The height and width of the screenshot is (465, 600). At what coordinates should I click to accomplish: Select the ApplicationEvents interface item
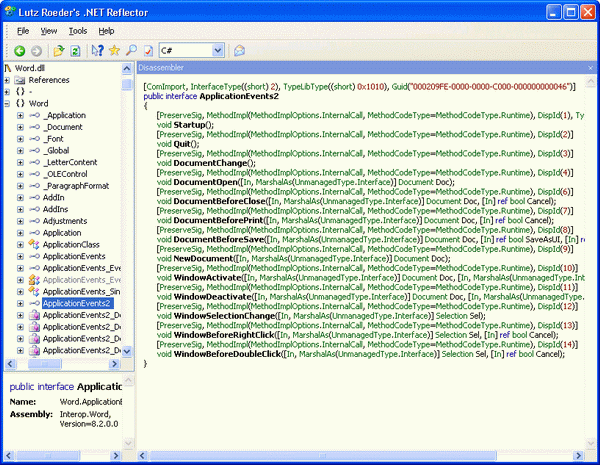[74, 256]
